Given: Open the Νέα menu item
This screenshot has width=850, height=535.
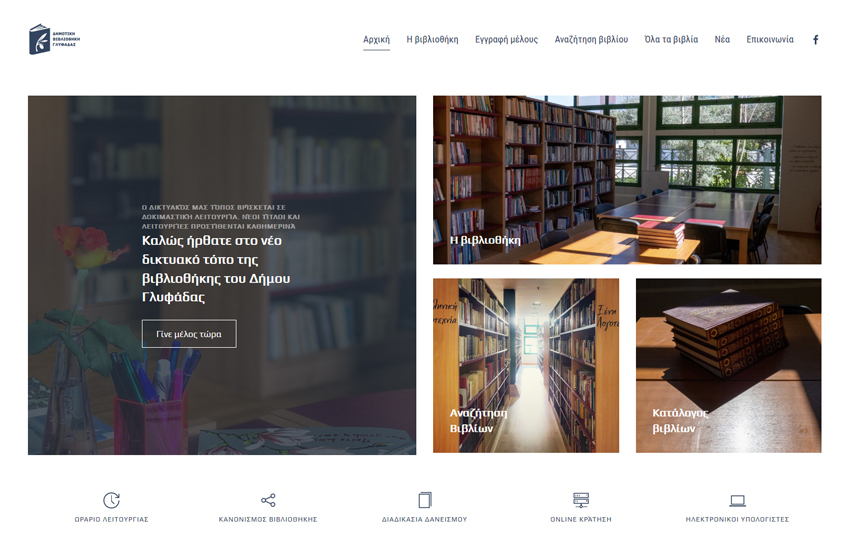Looking at the screenshot, I should [x=722, y=40].
